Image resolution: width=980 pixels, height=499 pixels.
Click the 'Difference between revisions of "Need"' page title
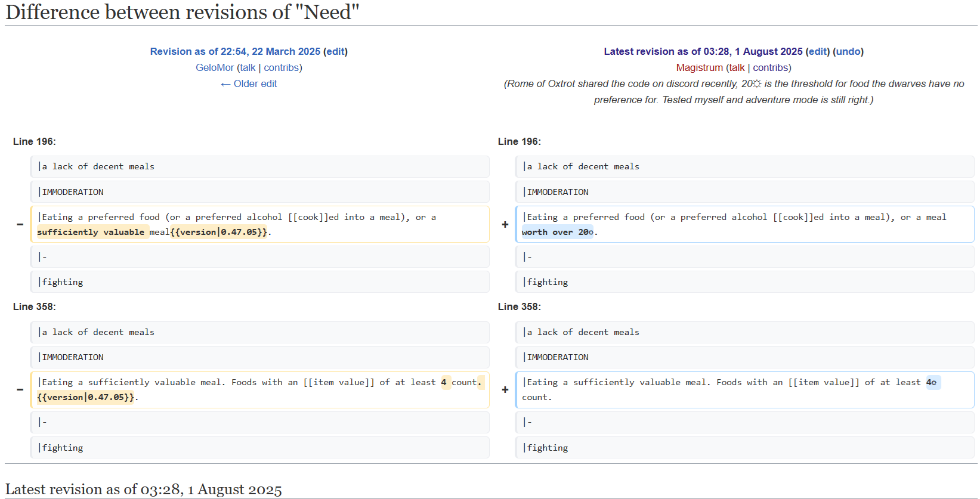[183, 12]
